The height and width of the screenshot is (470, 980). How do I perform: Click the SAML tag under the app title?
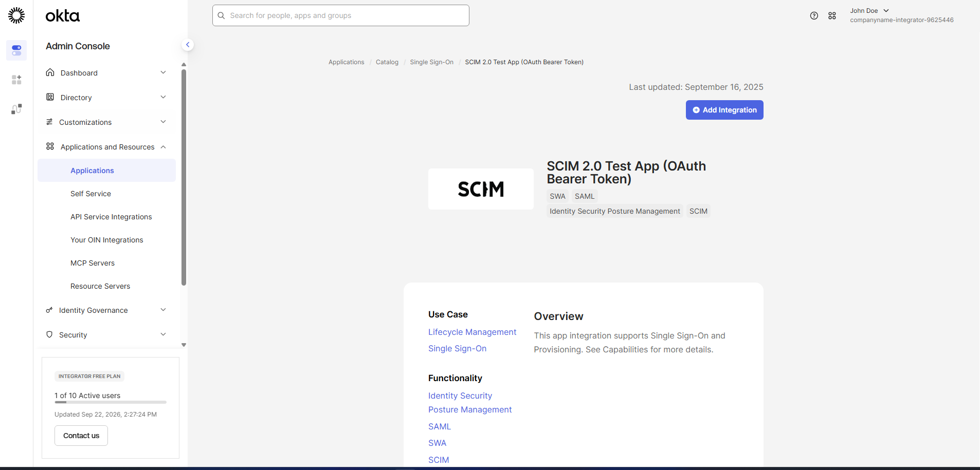pos(585,196)
